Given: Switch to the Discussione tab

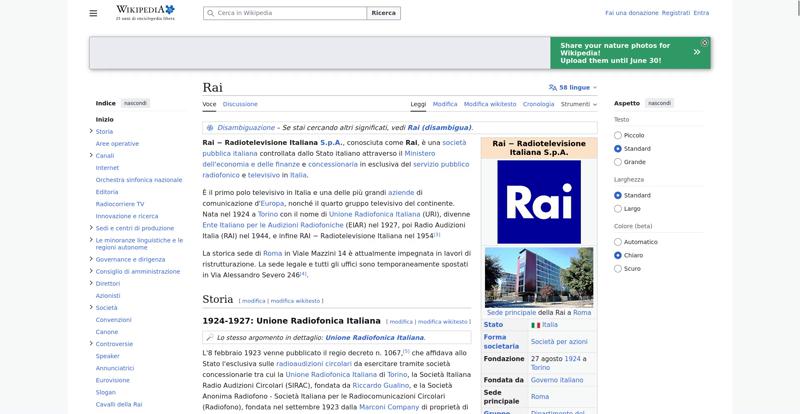Looking at the screenshot, I should pyautogui.click(x=240, y=104).
